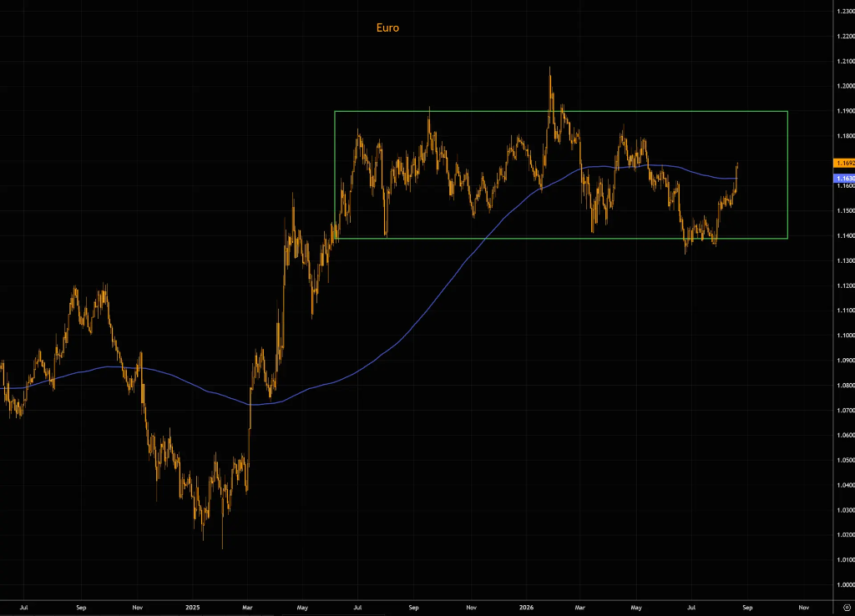855x616 pixels.
Task: Click the first Mar label on time axis
Action: (247, 608)
